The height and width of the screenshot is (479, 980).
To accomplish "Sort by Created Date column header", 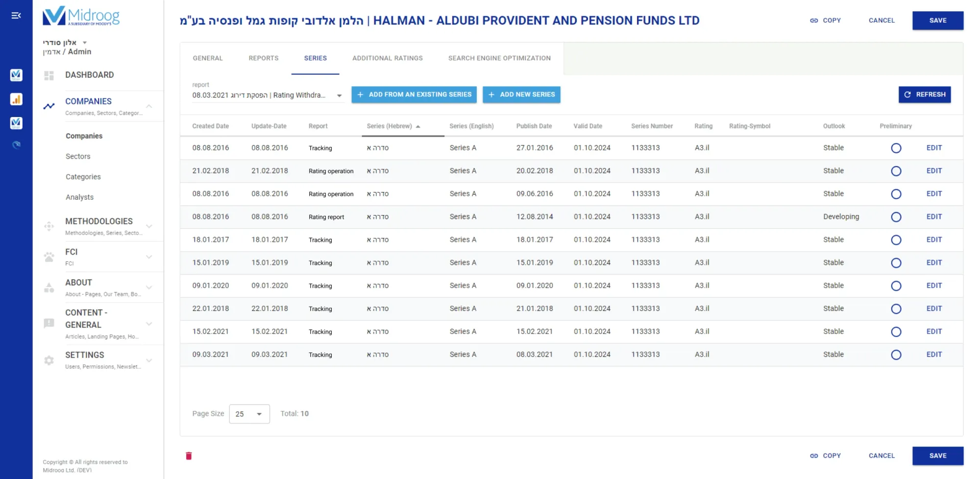I will pos(211,126).
